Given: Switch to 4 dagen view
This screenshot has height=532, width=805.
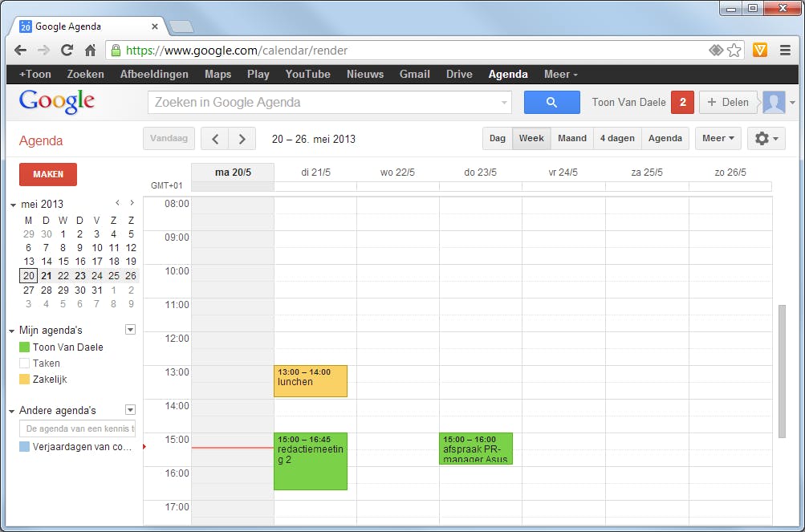Looking at the screenshot, I should pos(617,139).
